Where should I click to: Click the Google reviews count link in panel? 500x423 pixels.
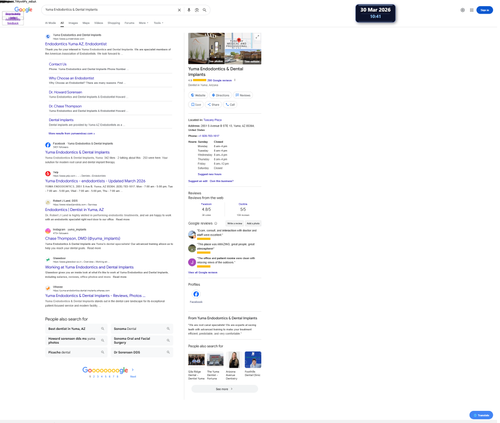click(220, 80)
